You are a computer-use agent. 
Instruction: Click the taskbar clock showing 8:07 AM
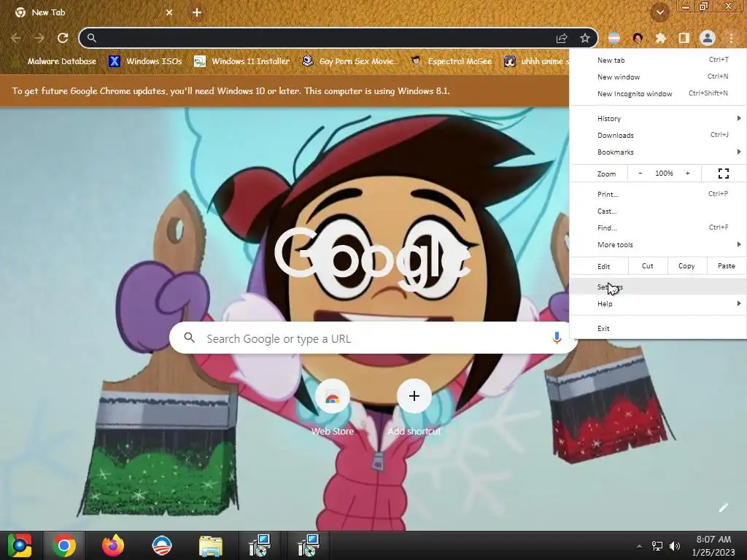(x=713, y=545)
